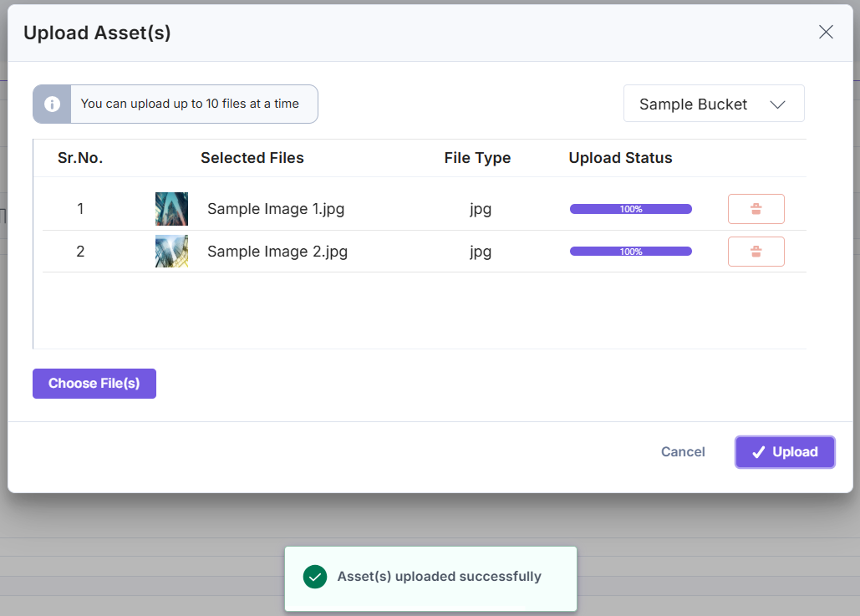Remove Sample Image 2.jpg using trash icon
This screenshot has height=616, width=860.
coord(756,252)
